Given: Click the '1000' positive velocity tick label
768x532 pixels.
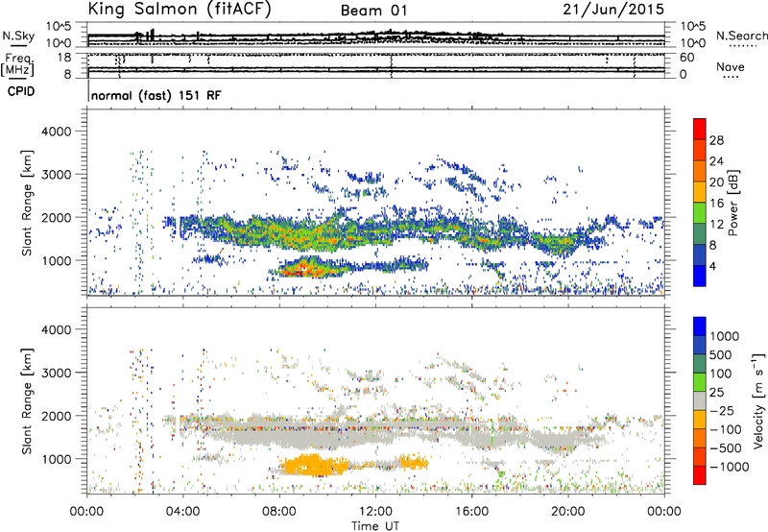Looking at the screenshot, I should tap(725, 336).
